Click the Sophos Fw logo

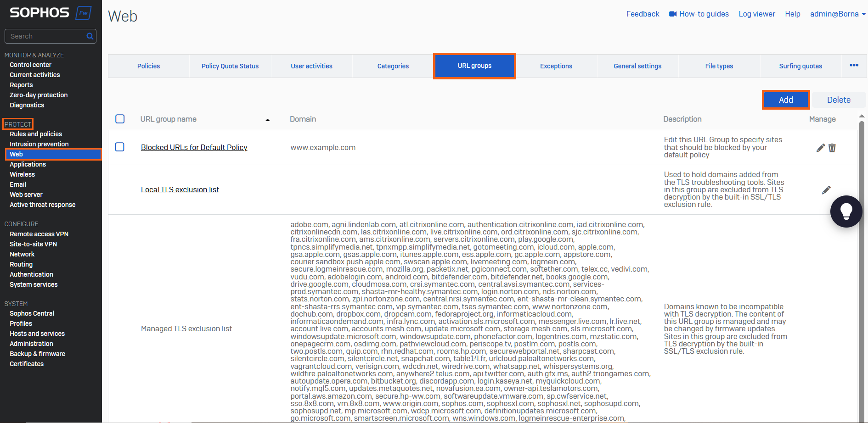[x=51, y=13]
